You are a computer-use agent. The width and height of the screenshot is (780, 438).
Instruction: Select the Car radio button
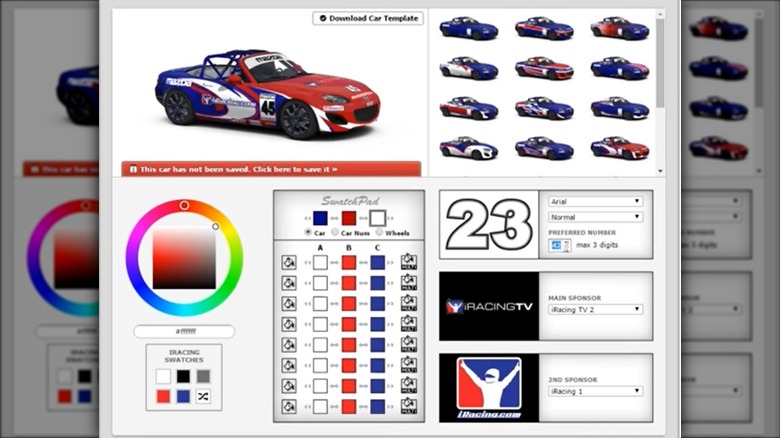click(308, 232)
